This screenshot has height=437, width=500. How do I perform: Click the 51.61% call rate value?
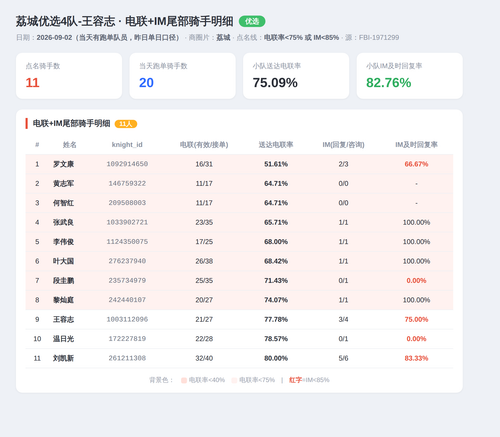pyautogui.click(x=276, y=164)
